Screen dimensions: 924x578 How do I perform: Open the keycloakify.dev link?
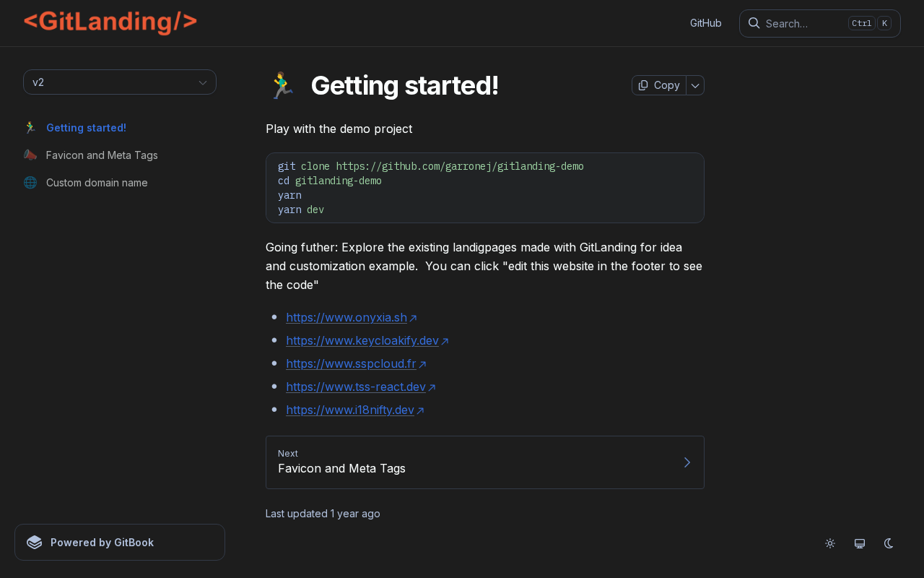pyautogui.click(x=362, y=340)
